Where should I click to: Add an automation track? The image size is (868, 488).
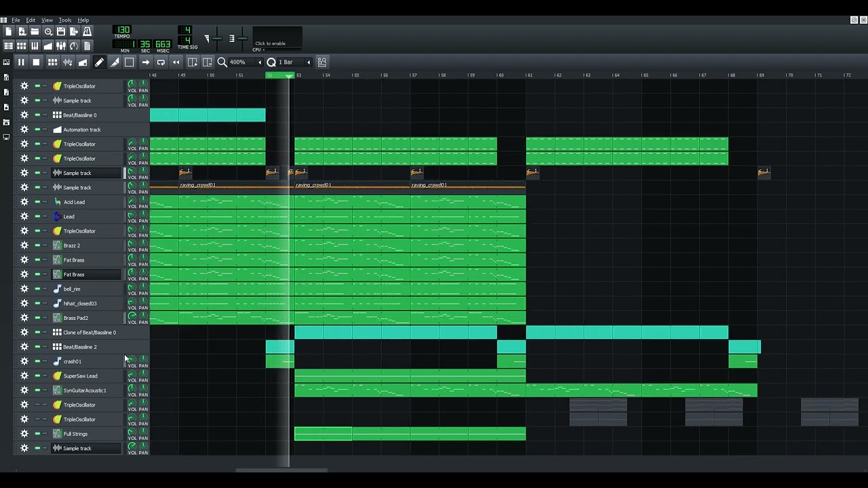point(83,62)
